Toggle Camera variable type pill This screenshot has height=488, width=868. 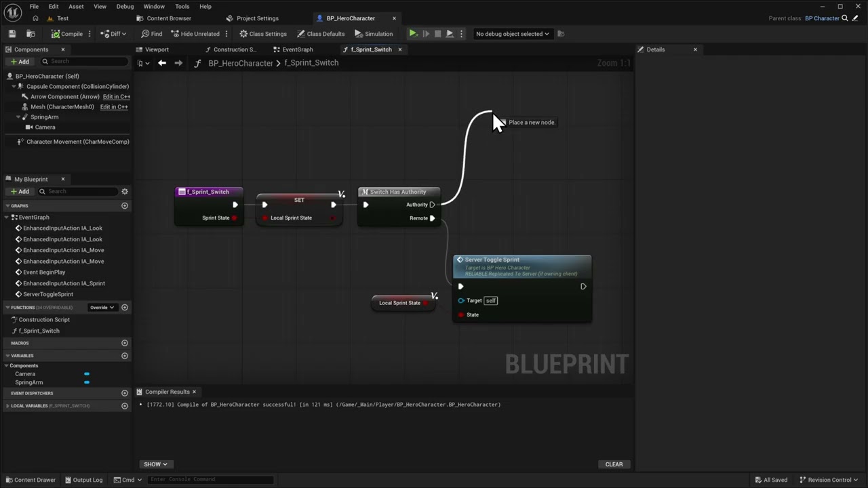coord(87,374)
